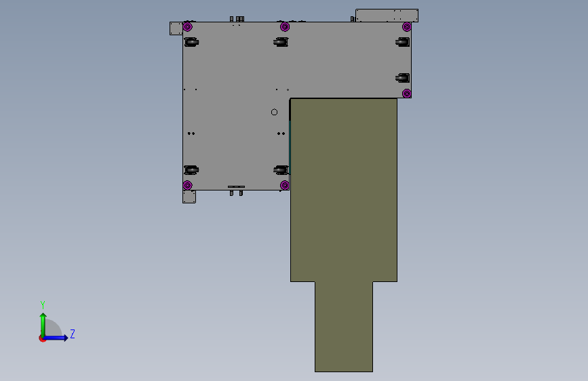Select the bolt cluster on the plate's top edge
The image size is (588, 381).
[x=237, y=19]
